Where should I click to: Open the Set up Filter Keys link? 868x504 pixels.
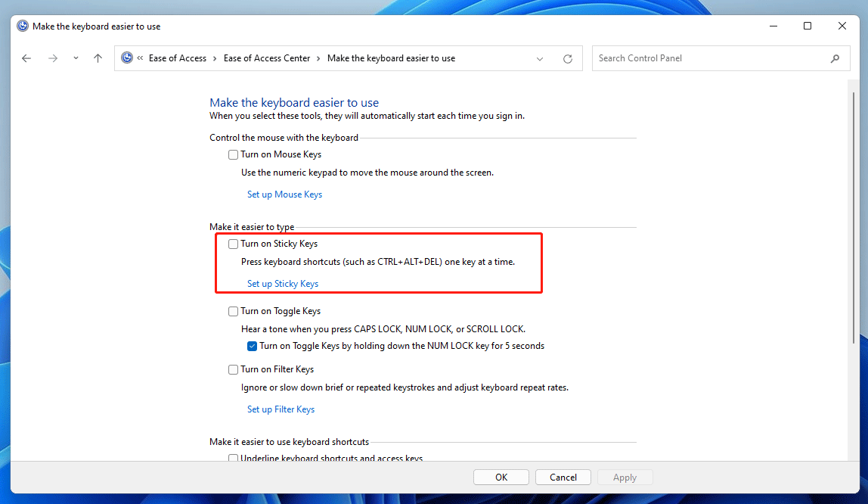click(281, 409)
